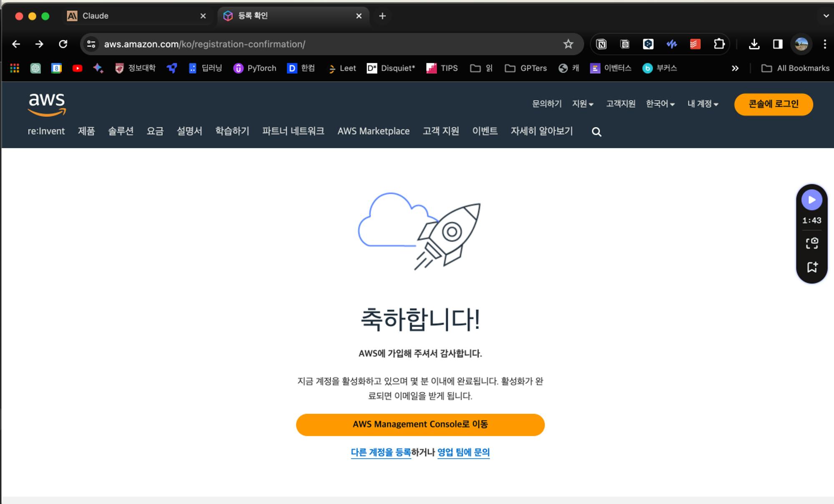834x504 pixels.
Task: Open the Downloads icon in toolbar
Action: point(754,44)
